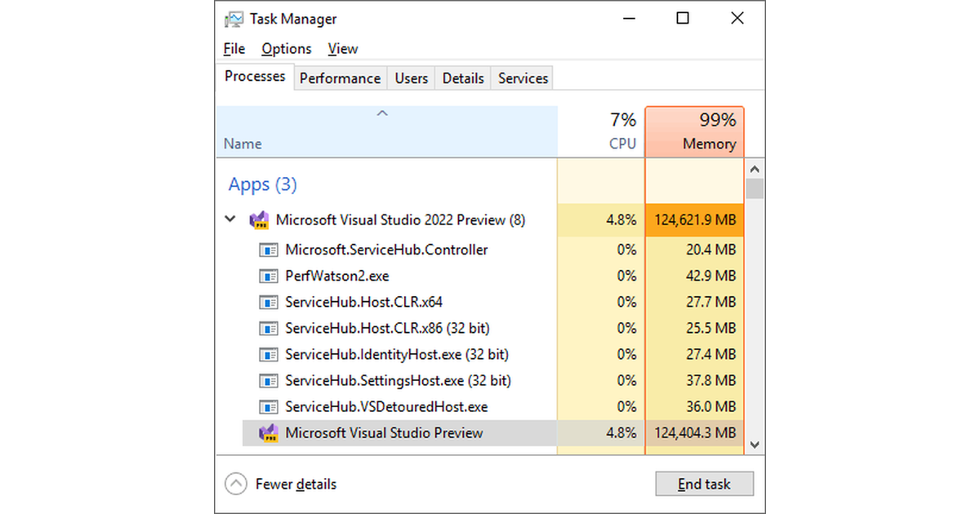The height and width of the screenshot is (514, 980).
Task: Select the ServiceHub.SettingsHost.exe process row
Action: coord(398,381)
